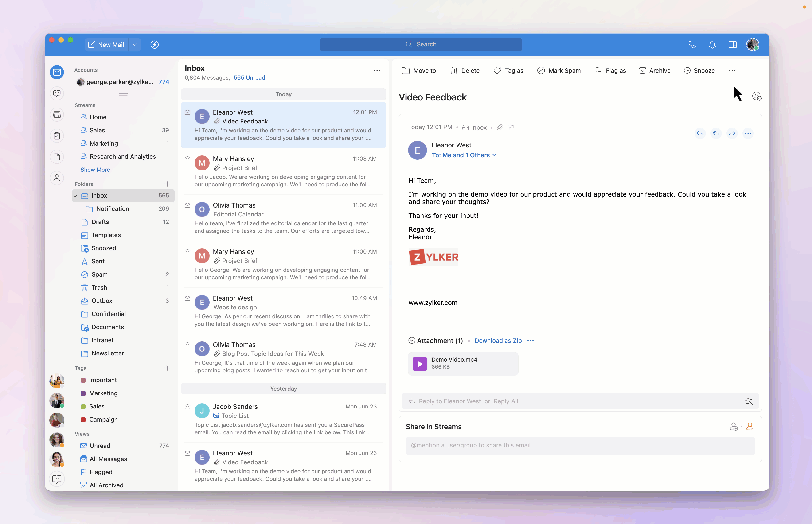812x524 pixels.
Task: Click the Reply All arrow icon
Action: pyautogui.click(x=716, y=133)
